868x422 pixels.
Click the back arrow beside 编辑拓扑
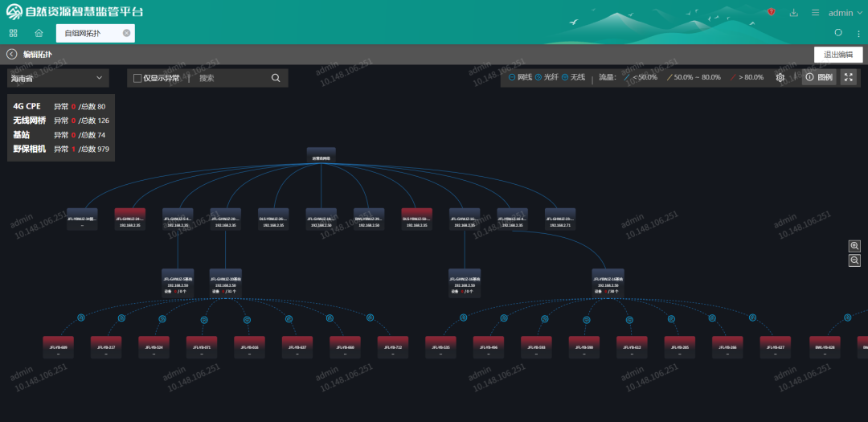(x=11, y=55)
